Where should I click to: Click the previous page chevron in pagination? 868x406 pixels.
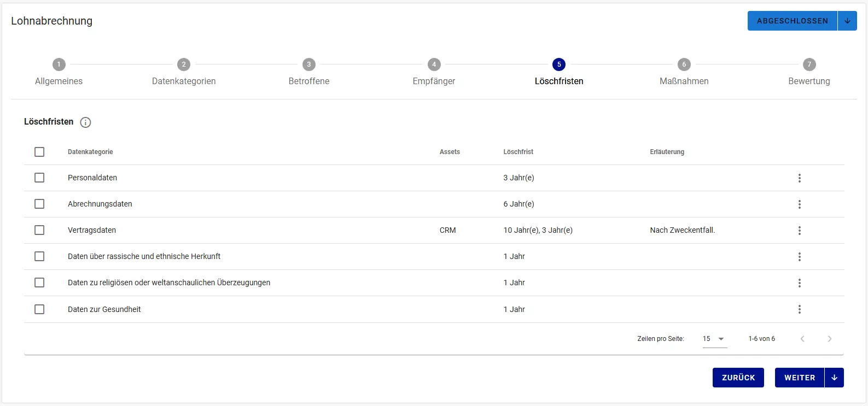click(x=802, y=339)
